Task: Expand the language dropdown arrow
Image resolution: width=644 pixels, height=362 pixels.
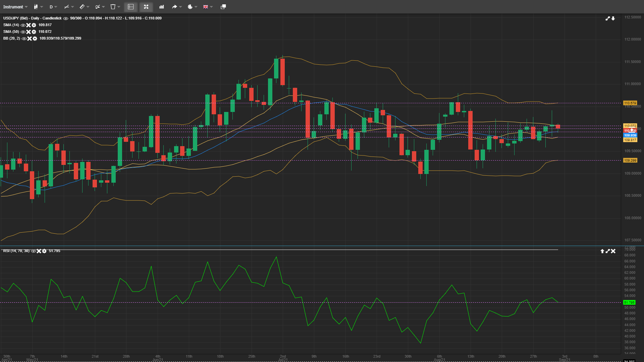Action: click(211, 7)
